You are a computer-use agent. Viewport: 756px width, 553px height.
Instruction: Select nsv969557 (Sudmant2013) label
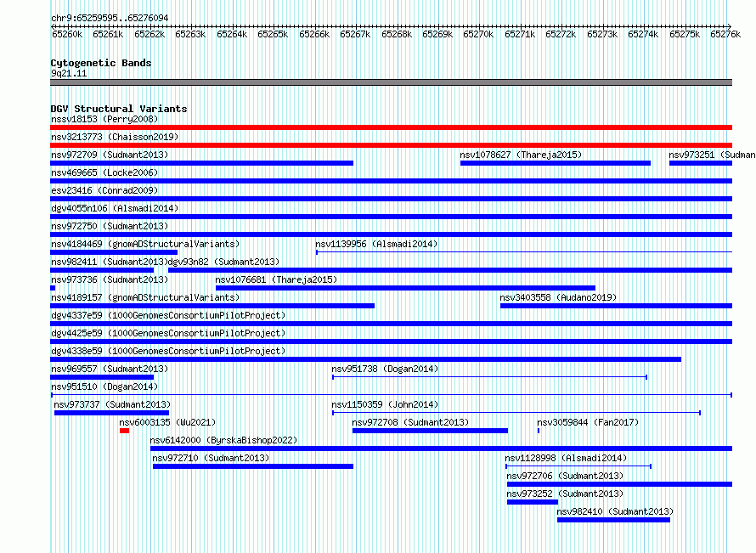coord(110,369)
